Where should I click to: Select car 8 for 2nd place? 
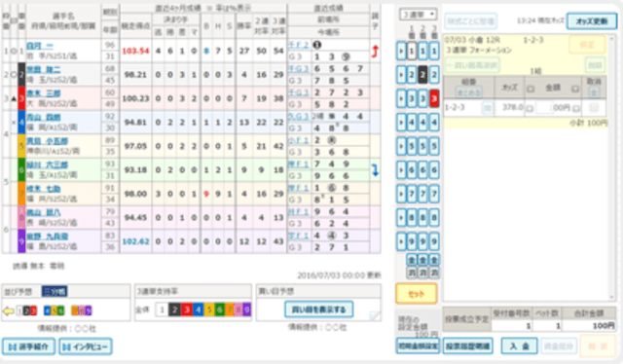point(423,217)
